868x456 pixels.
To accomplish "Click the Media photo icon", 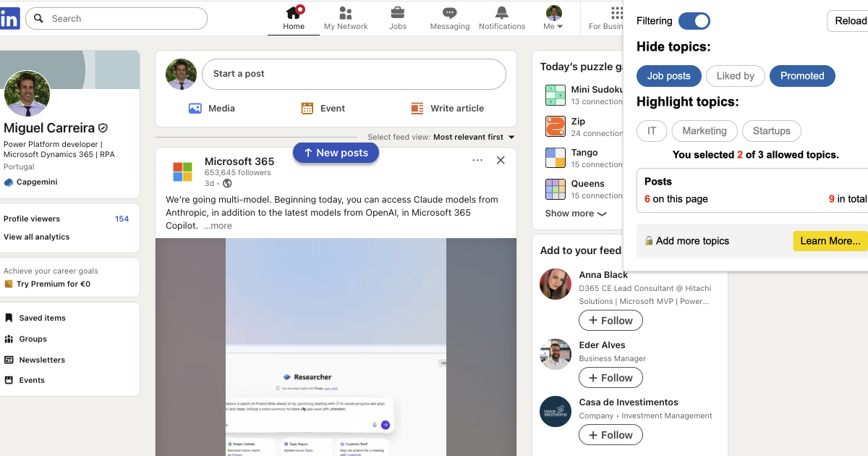I will pos(195,109).
